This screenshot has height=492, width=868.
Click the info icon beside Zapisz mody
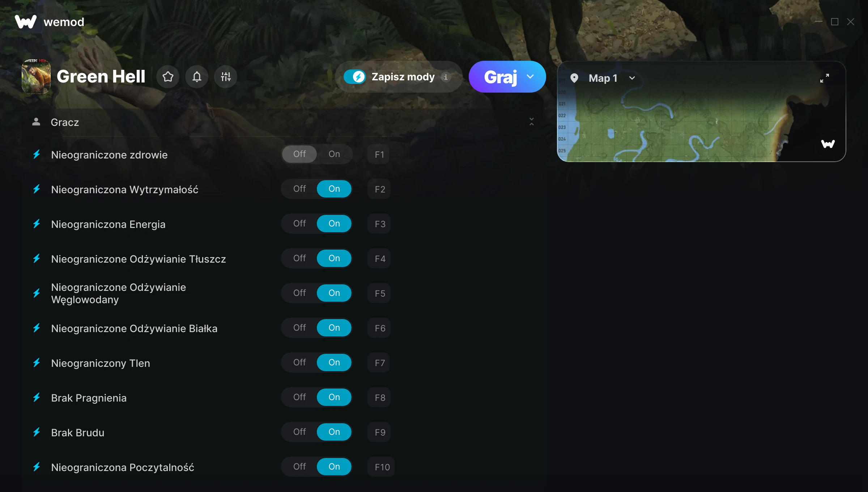(446, 77)
